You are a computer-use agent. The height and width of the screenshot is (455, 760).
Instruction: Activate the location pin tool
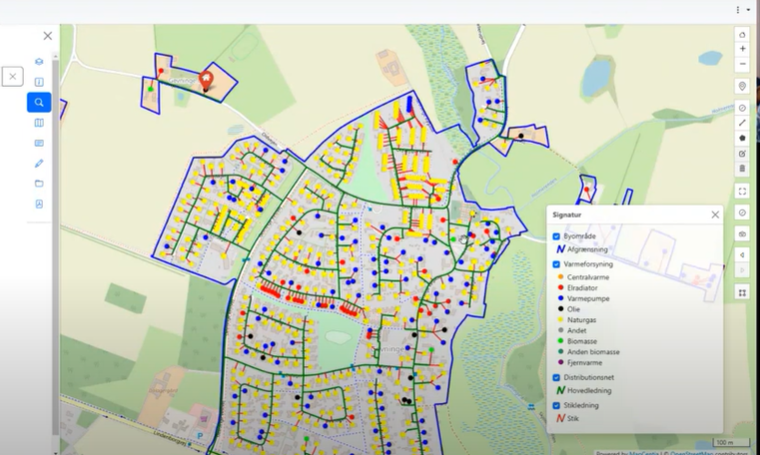[742, 86]
